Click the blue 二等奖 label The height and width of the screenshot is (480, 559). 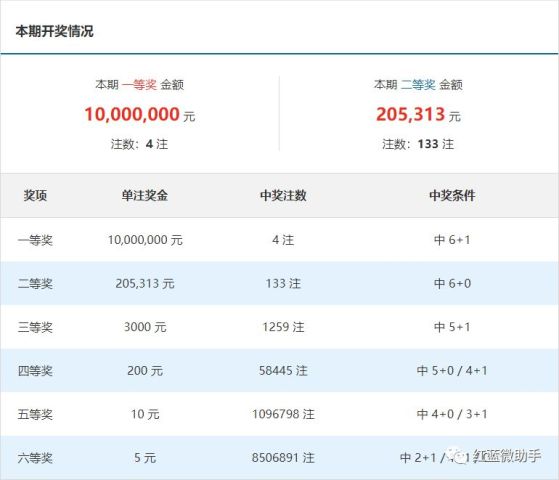418,85
